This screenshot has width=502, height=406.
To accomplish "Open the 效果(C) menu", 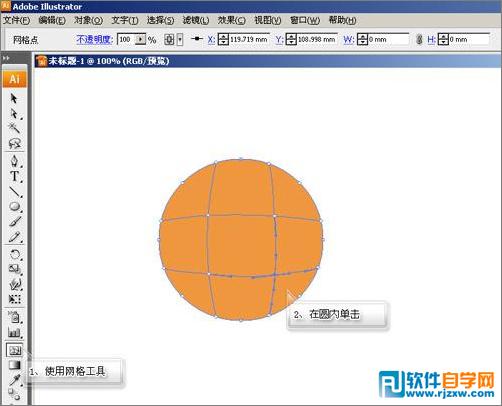I will pyautogui.click(x=231, y=20).
